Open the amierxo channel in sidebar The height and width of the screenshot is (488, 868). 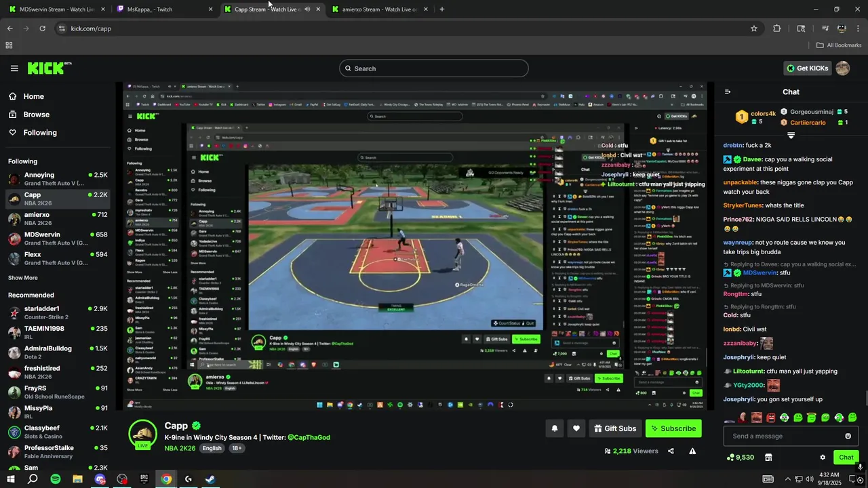(x=58, y=219)
